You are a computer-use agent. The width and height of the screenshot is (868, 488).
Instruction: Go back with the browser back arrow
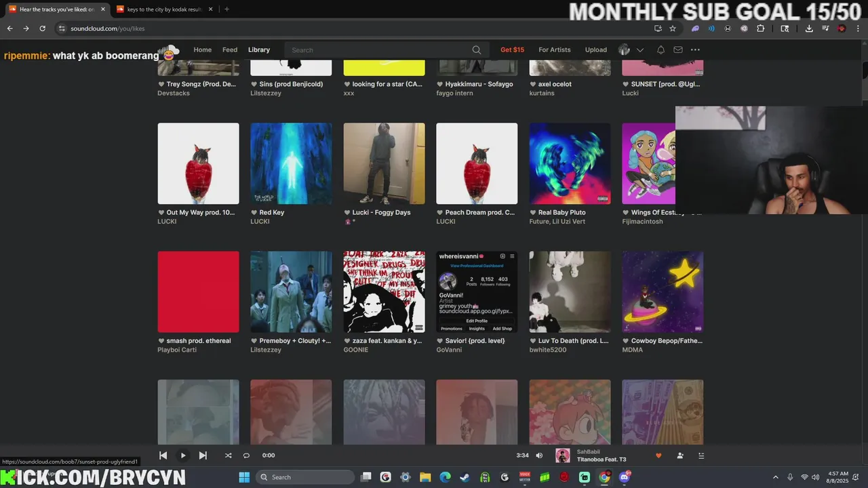point(9,28)
